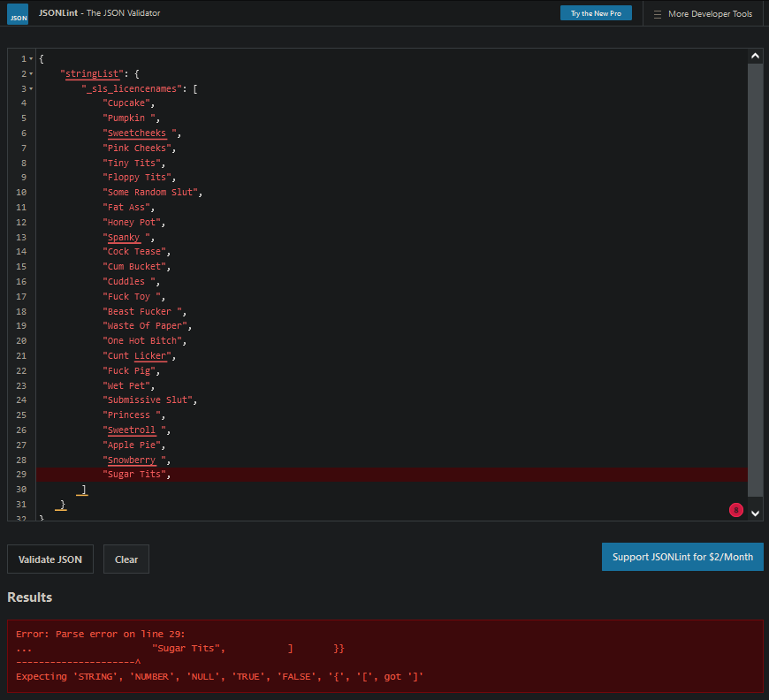Clear the editor with the Clear button
The height and width of the screenshot is (700, 769).
click(126, 559)
